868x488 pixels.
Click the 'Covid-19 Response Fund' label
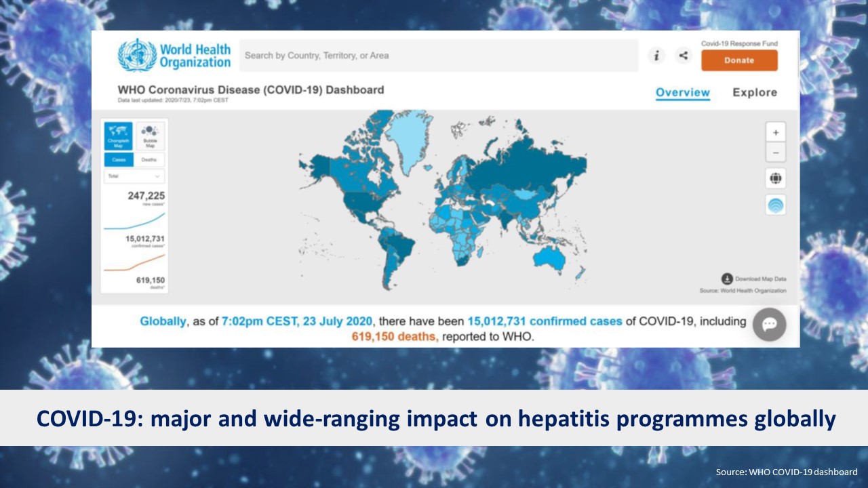[x=739, y=43]
